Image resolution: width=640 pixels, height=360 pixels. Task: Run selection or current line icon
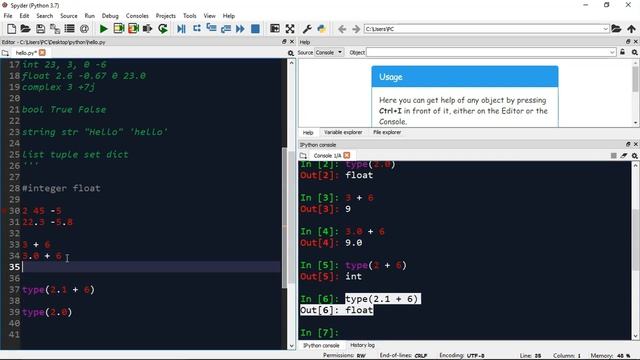pos(148,29)
